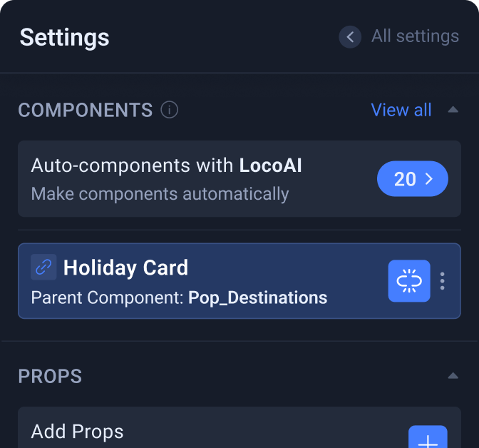The width and height of the screenshot is (479, 448).
Task: Click the plus button to add props
Action: coord(428,437)
